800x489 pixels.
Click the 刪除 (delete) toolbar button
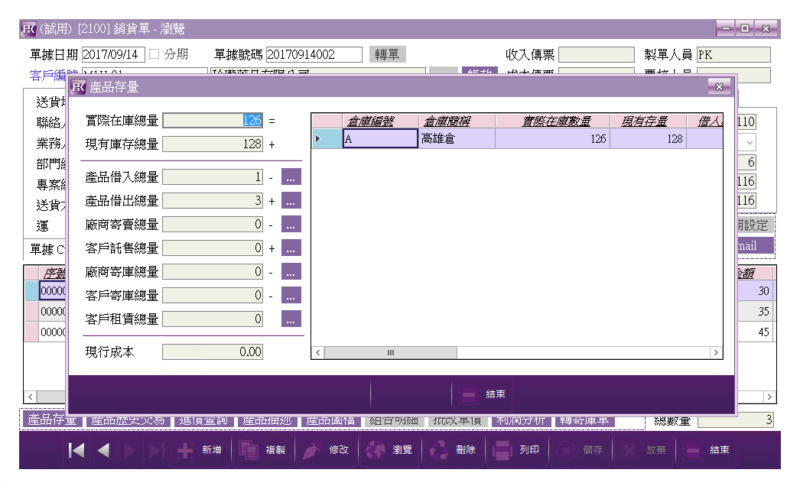(x=452, y=450)
